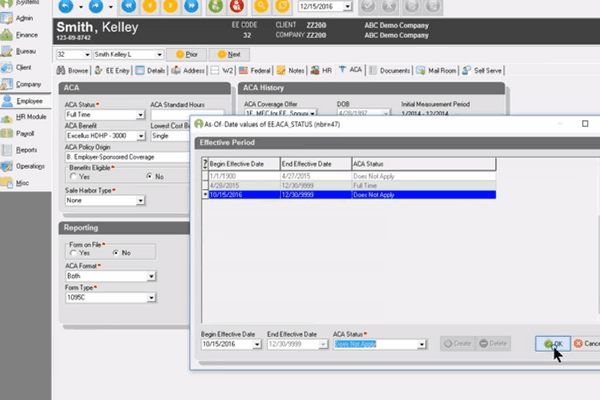The image size is (600, 400).
Task: Click the greyed-out X cancel icon
Action: [389, 7]
